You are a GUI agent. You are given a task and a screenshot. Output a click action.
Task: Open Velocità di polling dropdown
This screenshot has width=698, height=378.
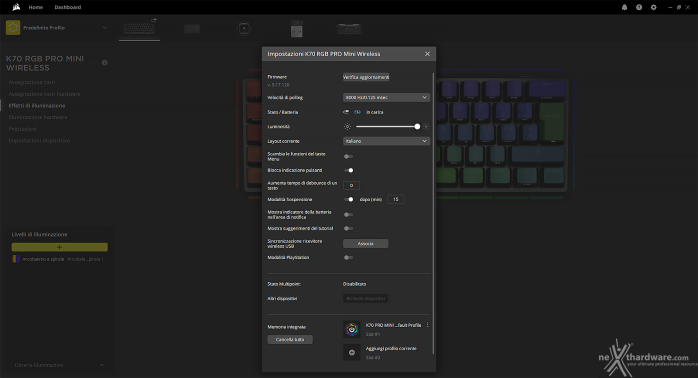tap(386, 97)
